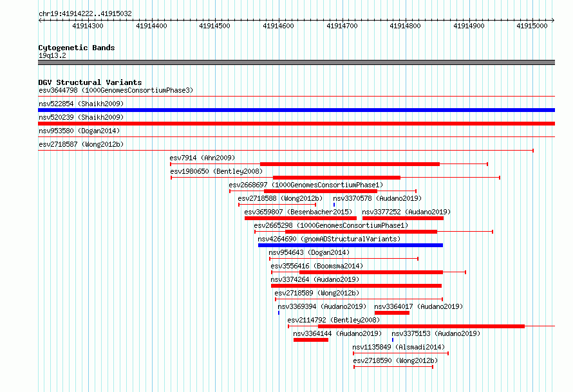Open the esv2114792 (Bentley2008) label
The height and width of the screenshot is (392, 573).
point(333,320)
